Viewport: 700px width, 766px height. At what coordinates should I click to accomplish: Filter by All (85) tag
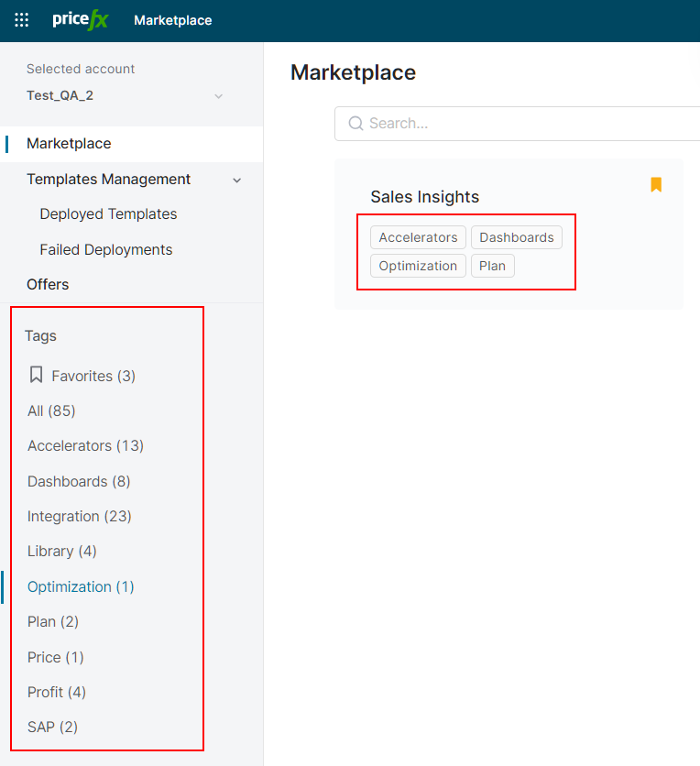click(51, 410)
